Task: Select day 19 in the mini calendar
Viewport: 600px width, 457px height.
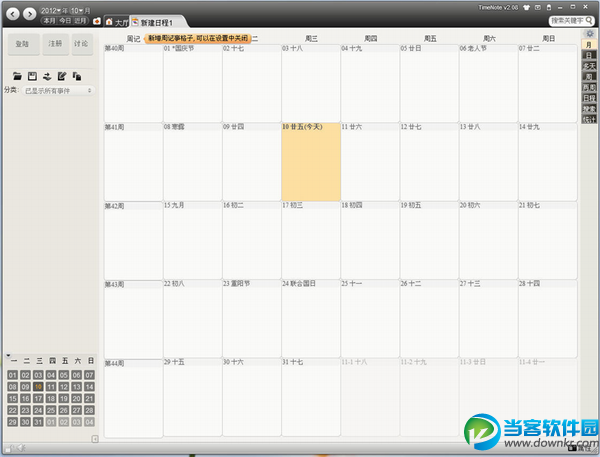Action: pos(64,398)
